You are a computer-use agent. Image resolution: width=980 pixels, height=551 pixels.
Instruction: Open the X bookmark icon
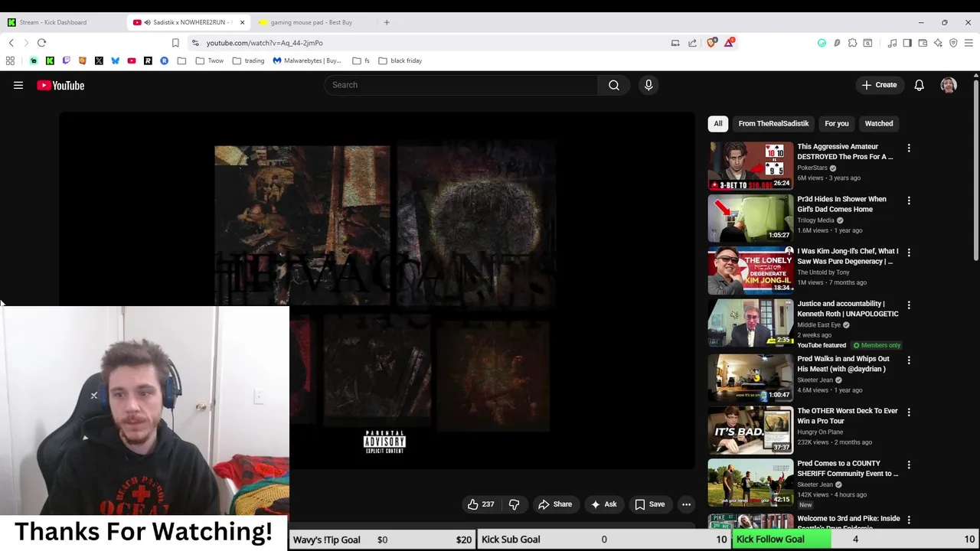(99, 60)
